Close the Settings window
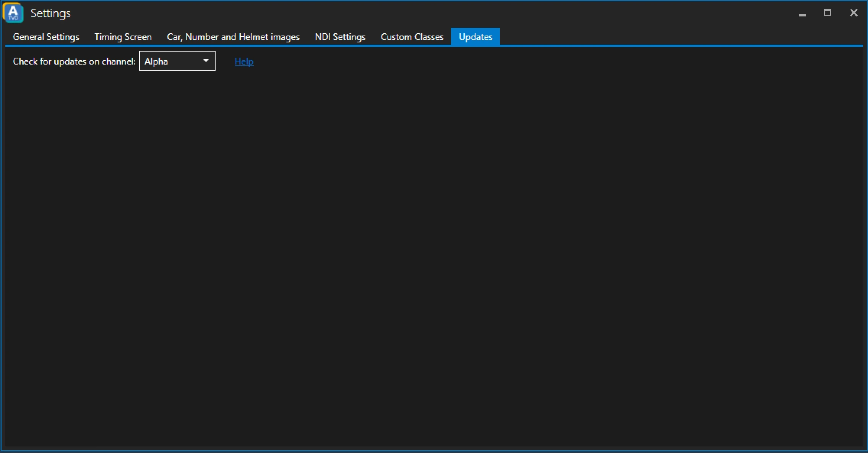 coord(853,13)
